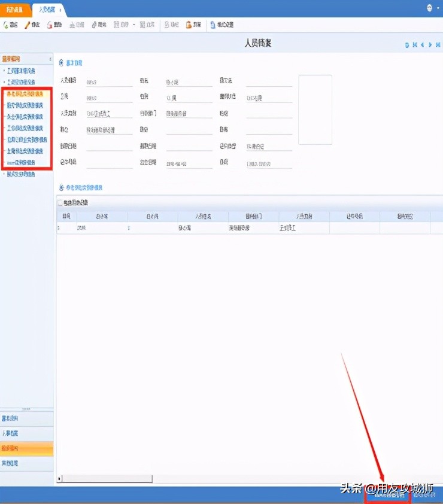The image size is (443, 504).
Task: Collapse the insurance info section above the table
Action: [x=61, y=187]
